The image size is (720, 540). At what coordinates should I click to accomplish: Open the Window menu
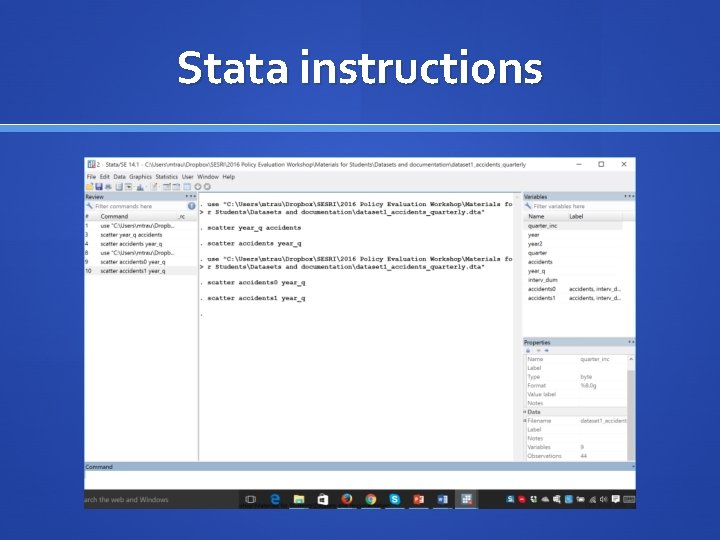208,177
